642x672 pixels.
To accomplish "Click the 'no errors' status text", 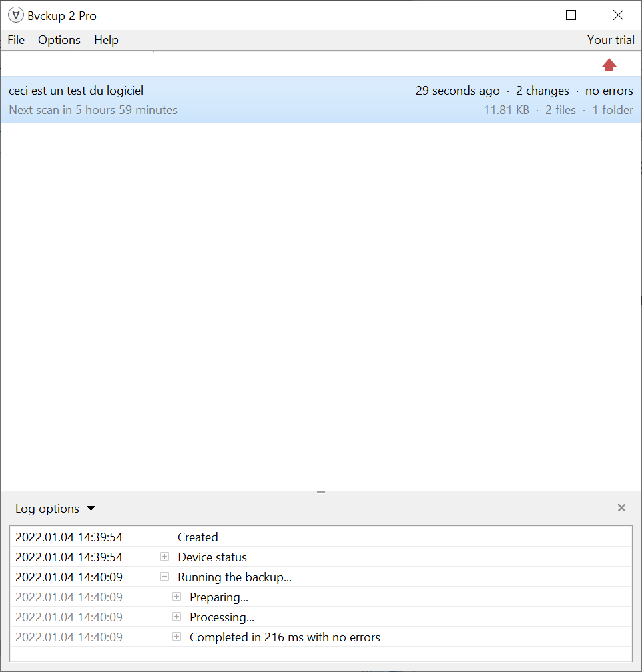I will pyautogui.click(x=609, y=91).
